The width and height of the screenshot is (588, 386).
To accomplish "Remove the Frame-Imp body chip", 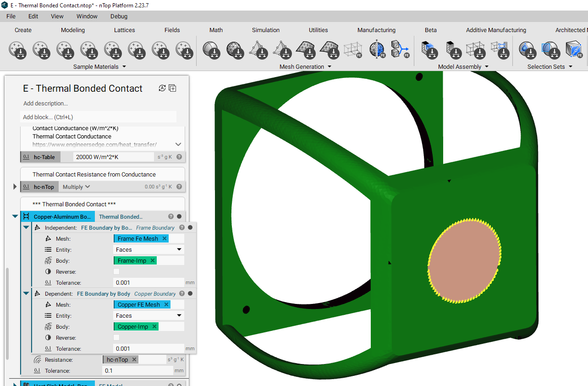I will [153, 260].
